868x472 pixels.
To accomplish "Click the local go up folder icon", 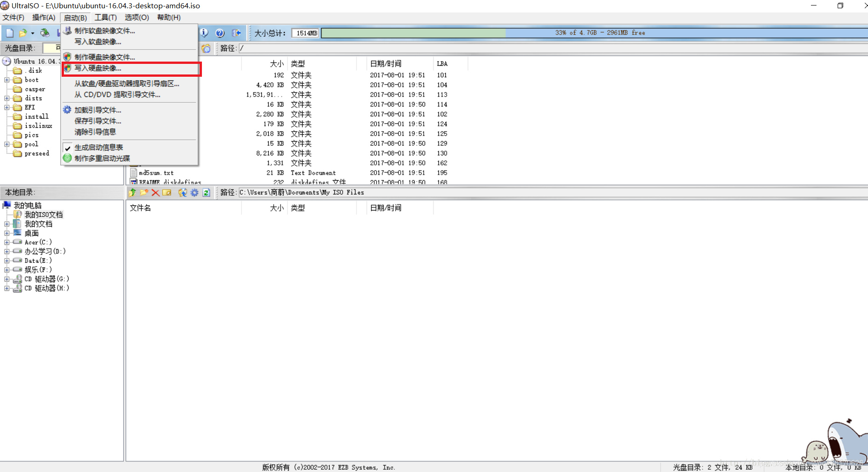I will point(132,193).
